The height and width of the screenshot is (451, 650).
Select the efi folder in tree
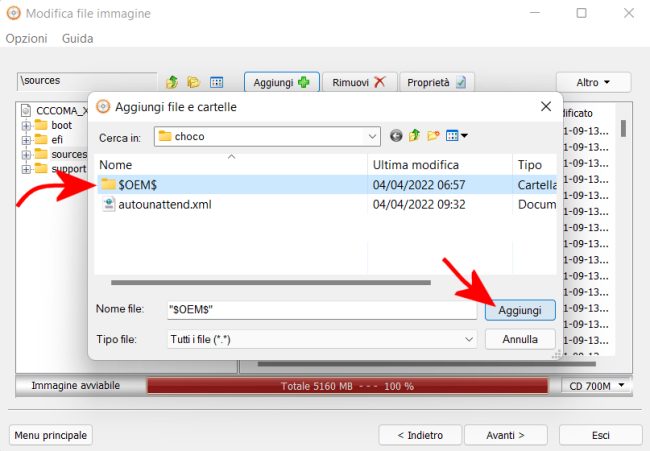tap(57, 140)
